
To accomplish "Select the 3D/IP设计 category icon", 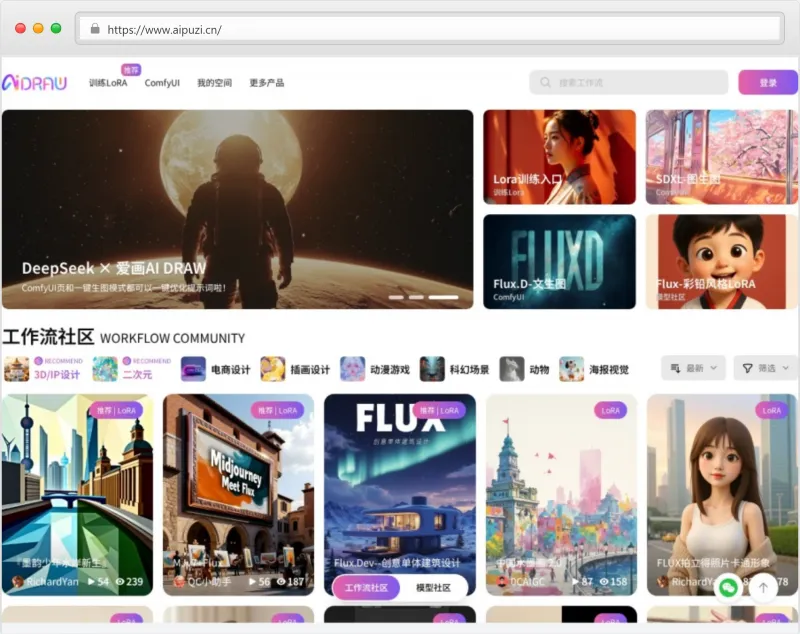I will click(x=17, y=369).
